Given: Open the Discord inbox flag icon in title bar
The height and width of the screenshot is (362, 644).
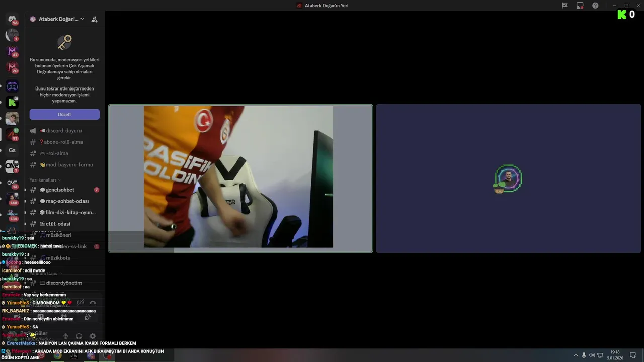Looking at the screenshot, I should pos(565,5).
